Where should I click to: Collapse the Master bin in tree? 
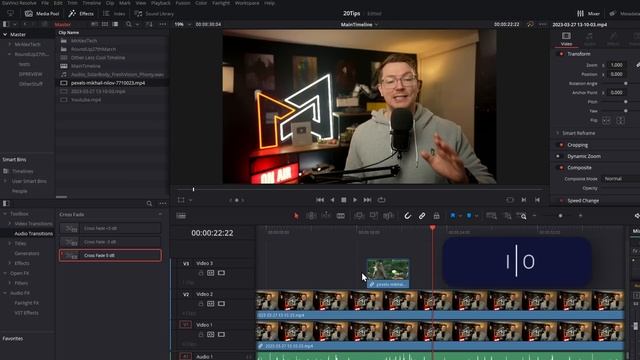(x=5, y=34)
